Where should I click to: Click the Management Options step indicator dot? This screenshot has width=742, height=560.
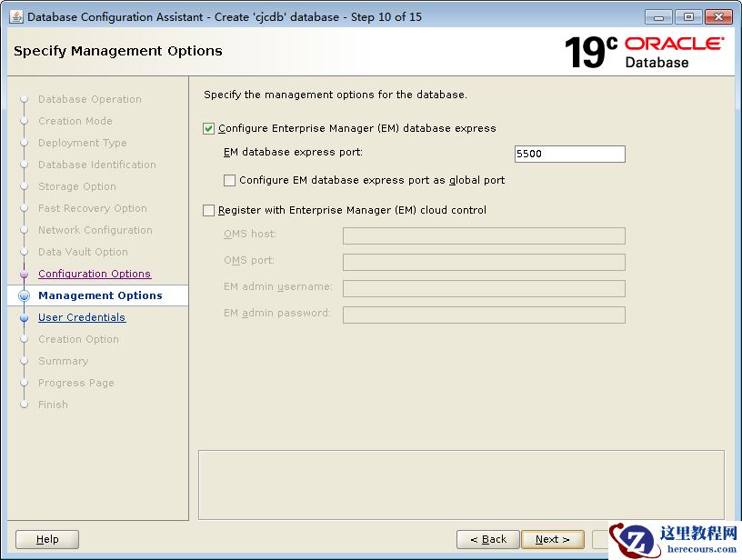[x=25, y=295]
